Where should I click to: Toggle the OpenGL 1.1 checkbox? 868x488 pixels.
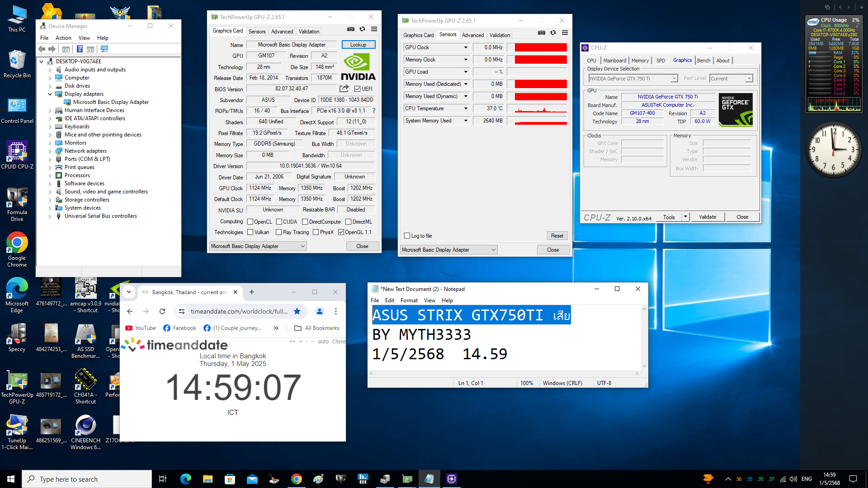coord(341,232)
